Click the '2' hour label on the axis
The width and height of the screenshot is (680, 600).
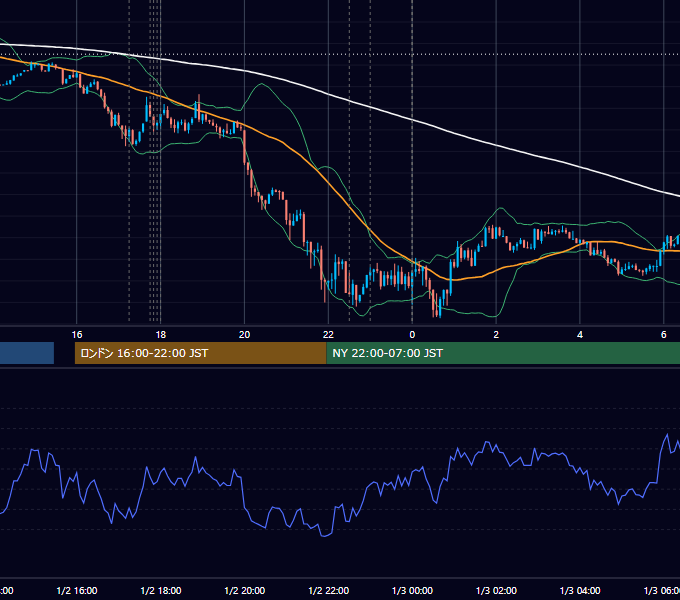coord(496,335)
